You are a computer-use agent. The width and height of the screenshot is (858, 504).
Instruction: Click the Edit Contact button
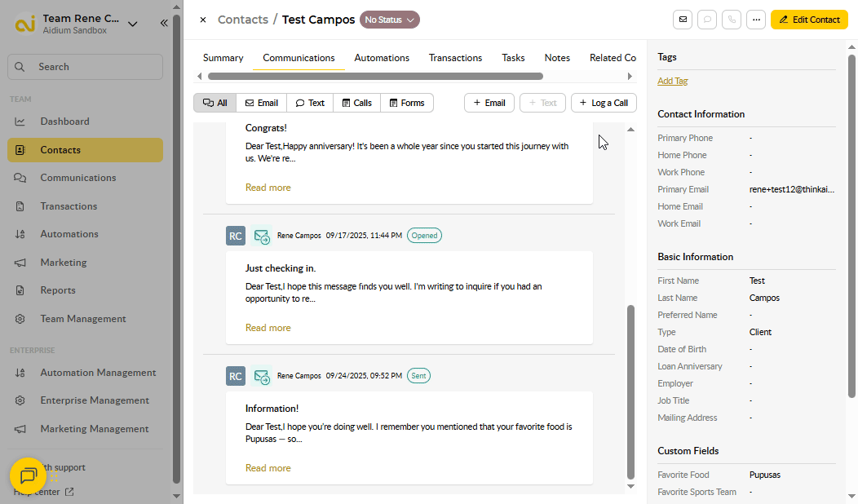[808, 20]
